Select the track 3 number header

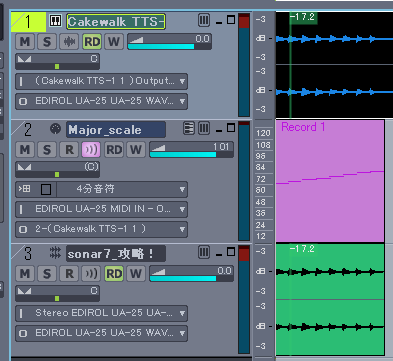(x=28, y=254)
